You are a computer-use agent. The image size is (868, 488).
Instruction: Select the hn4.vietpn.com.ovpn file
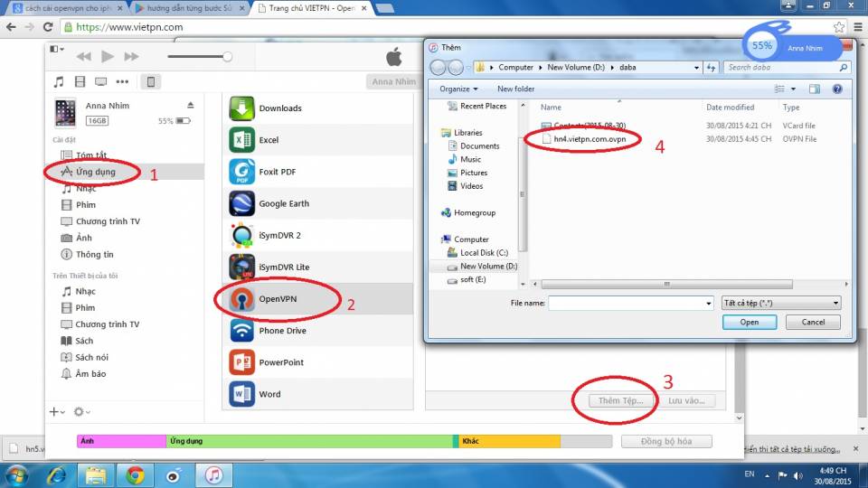[590, 139]
